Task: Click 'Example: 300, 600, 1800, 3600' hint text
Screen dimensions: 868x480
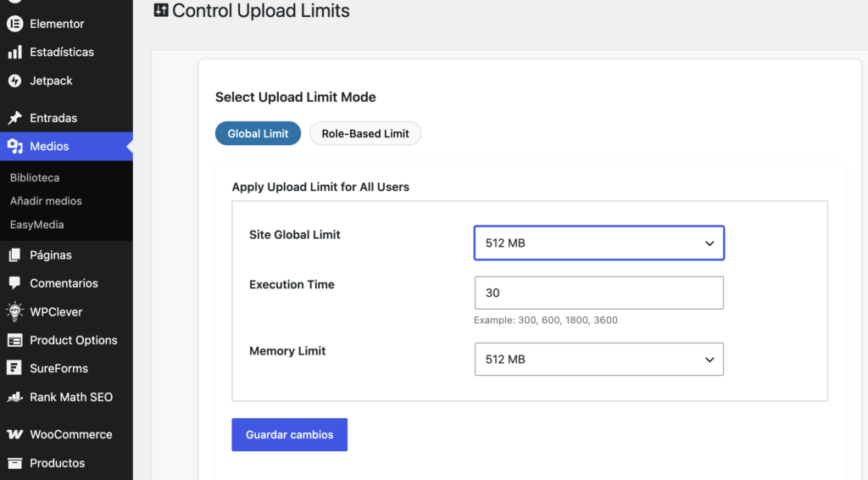Action: pos(546,320)
